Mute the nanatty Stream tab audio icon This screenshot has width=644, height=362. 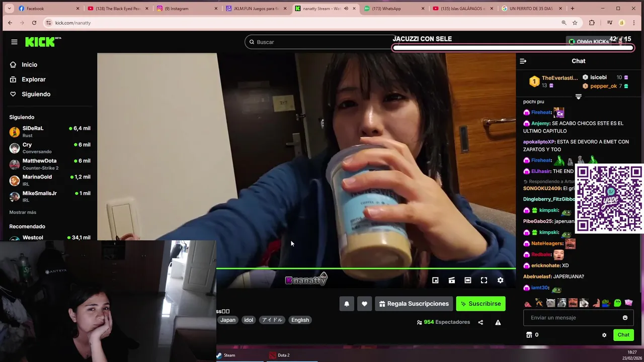tap(346, 9)
